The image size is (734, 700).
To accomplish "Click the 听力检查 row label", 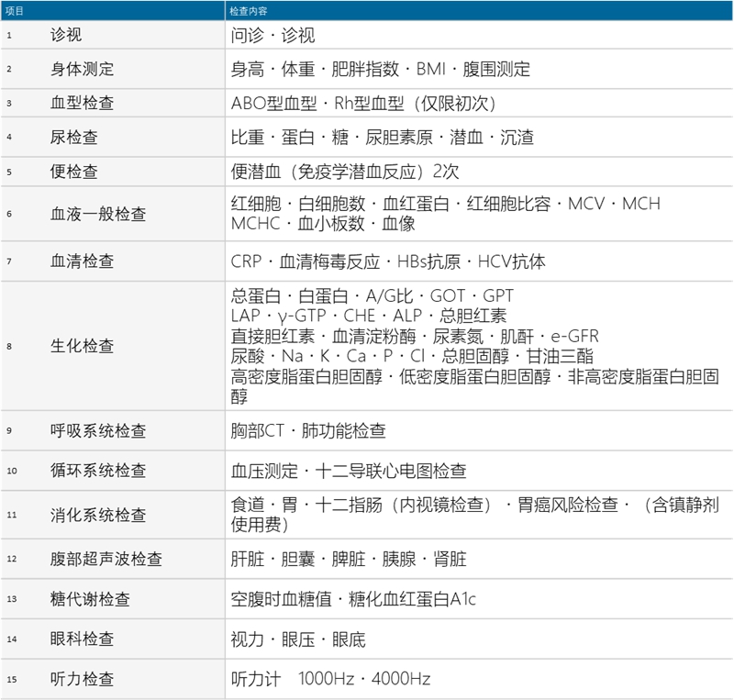I will point(82,679).
